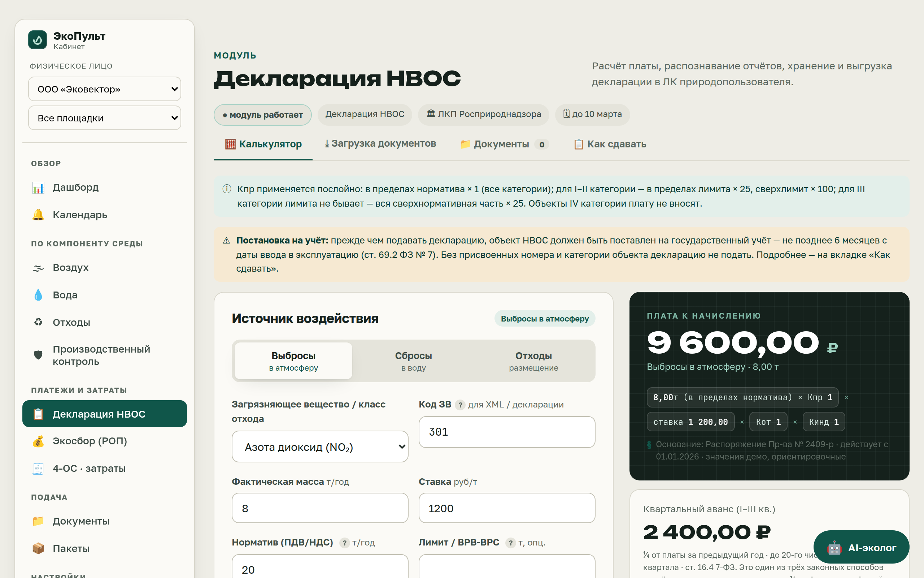
Task: Click the warning triangle icon in Постановка на учёт
Action: [x=226, y=241]
